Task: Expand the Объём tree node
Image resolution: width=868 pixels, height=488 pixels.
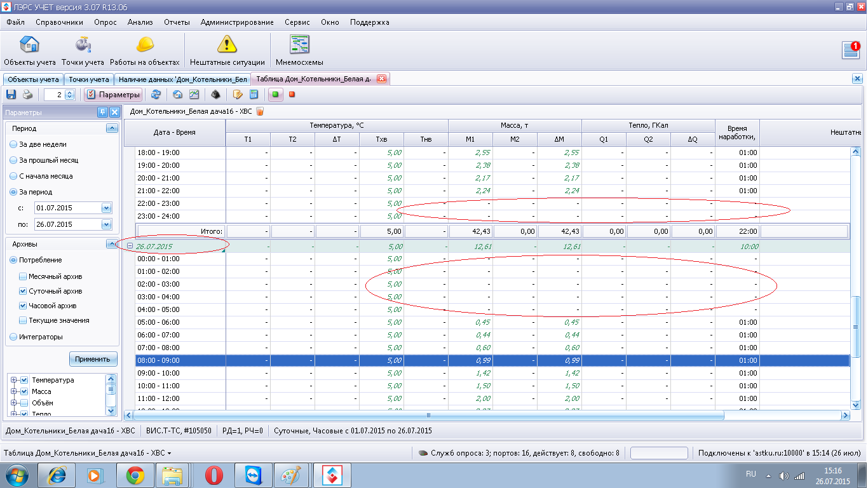Action: [15, 403]
